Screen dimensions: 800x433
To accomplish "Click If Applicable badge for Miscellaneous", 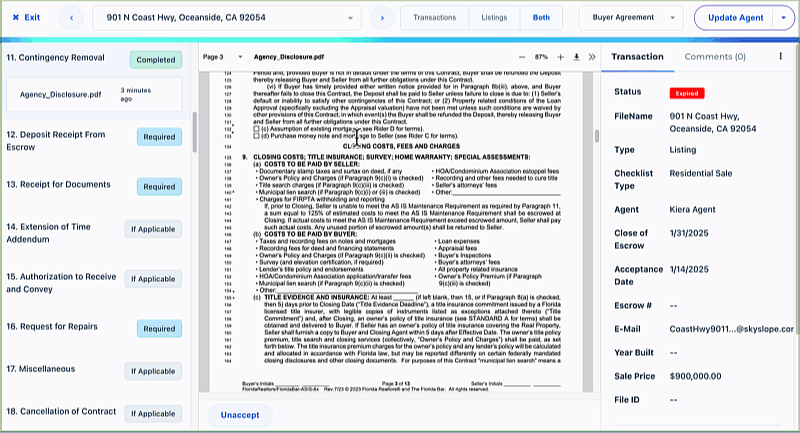I will (153, 371).
